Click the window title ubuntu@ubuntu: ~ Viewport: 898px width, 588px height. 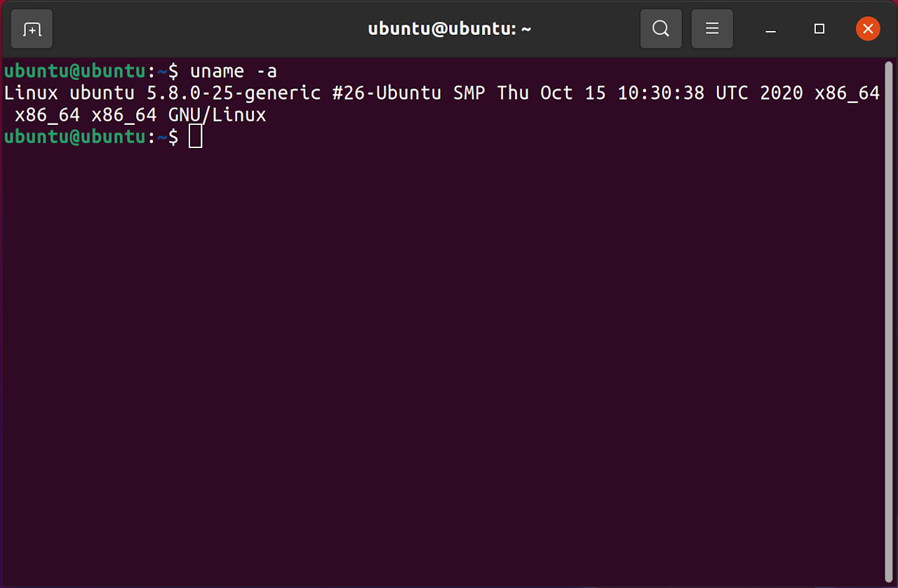click(x=450, y=29)
